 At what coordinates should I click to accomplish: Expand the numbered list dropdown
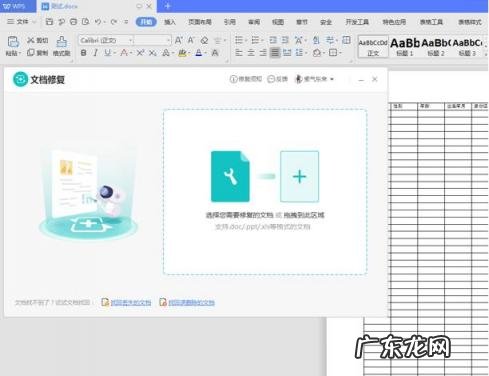pyautogui.click(x=263, y=41)
